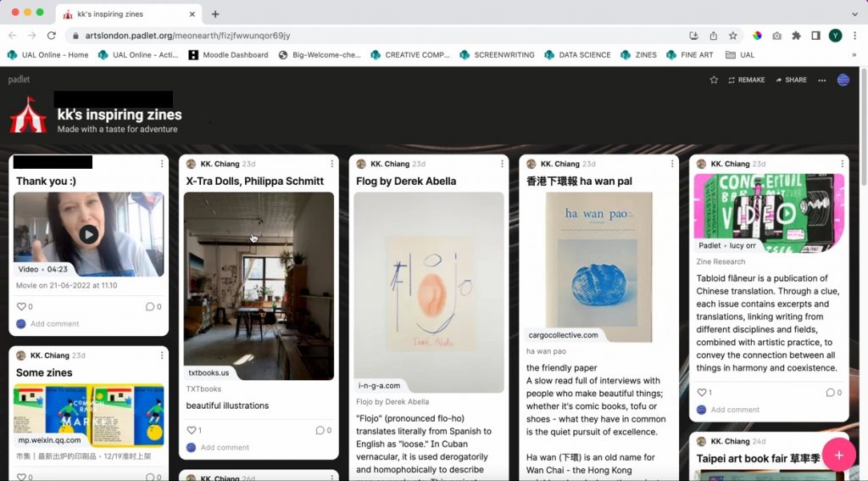Close the kk's inspiring zines tab
Viewport: 868px width, 481px height.
(192, 14)
